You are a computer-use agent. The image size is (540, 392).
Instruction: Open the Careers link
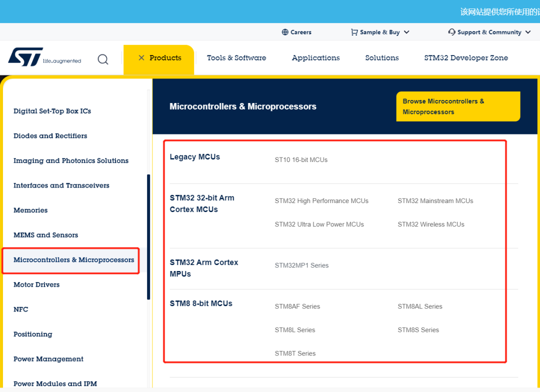click(300, 32)
